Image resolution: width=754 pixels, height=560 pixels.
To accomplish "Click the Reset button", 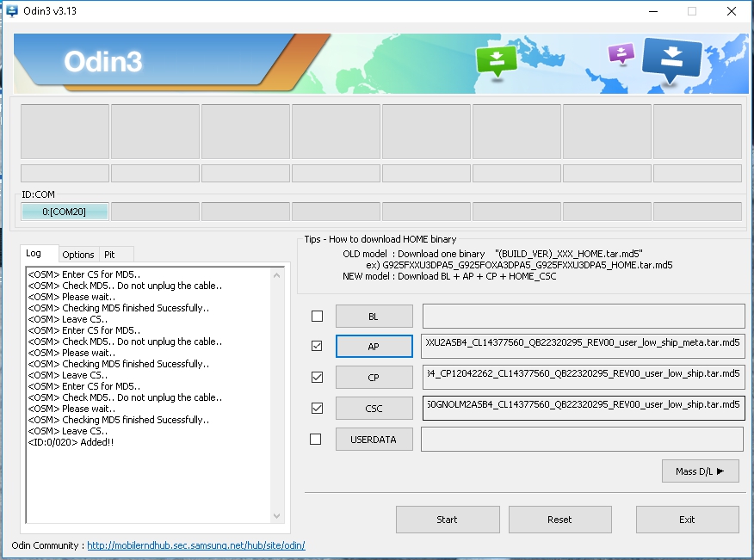I will point(560,520).
